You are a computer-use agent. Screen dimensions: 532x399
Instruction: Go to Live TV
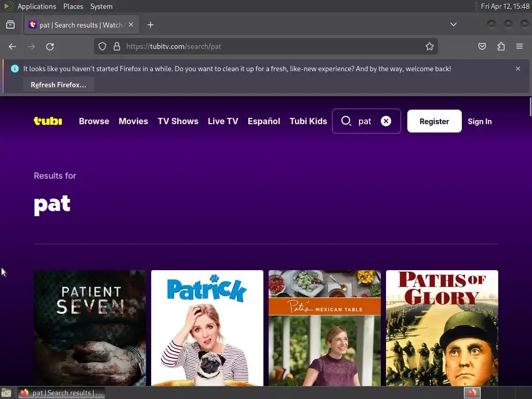[x=223, y=121]
